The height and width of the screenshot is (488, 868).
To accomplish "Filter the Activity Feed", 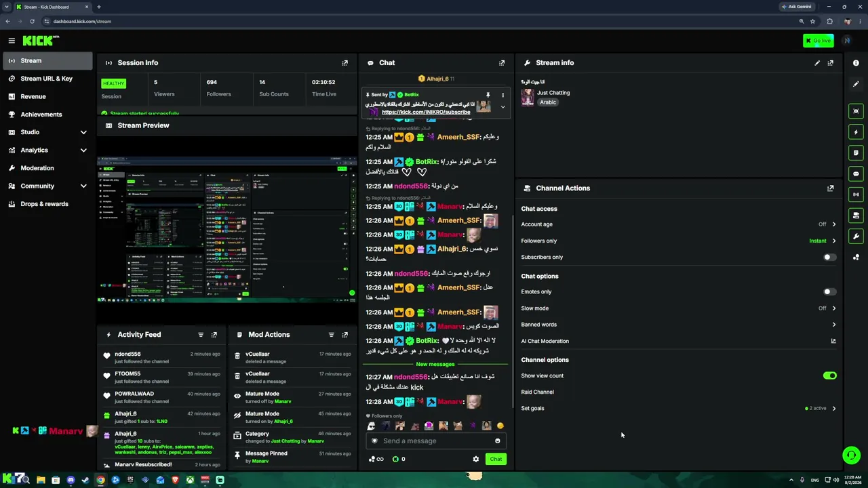I will 201,335.
